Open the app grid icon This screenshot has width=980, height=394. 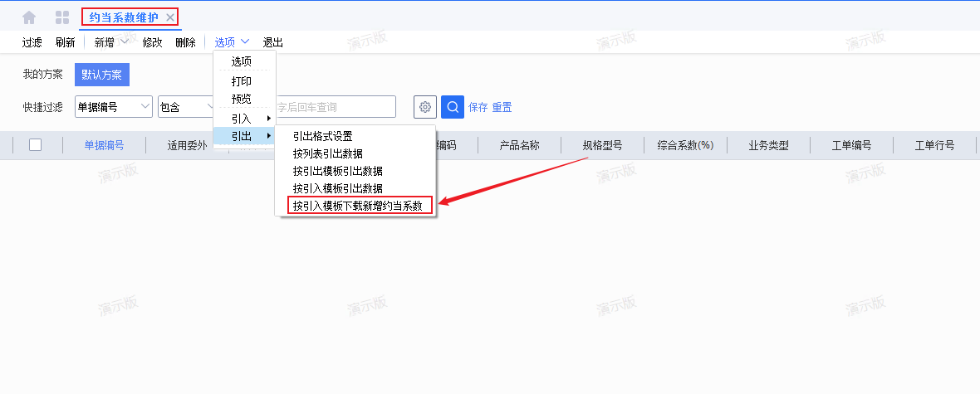61,17
